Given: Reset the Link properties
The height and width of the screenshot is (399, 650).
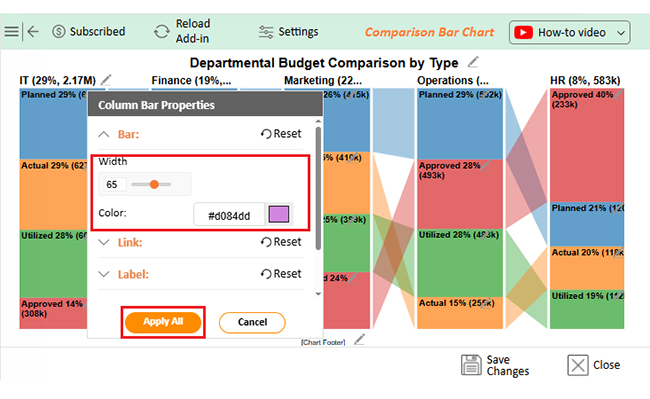Looking at the screenshot, I should pyautogui.click(x=281, y=242).
